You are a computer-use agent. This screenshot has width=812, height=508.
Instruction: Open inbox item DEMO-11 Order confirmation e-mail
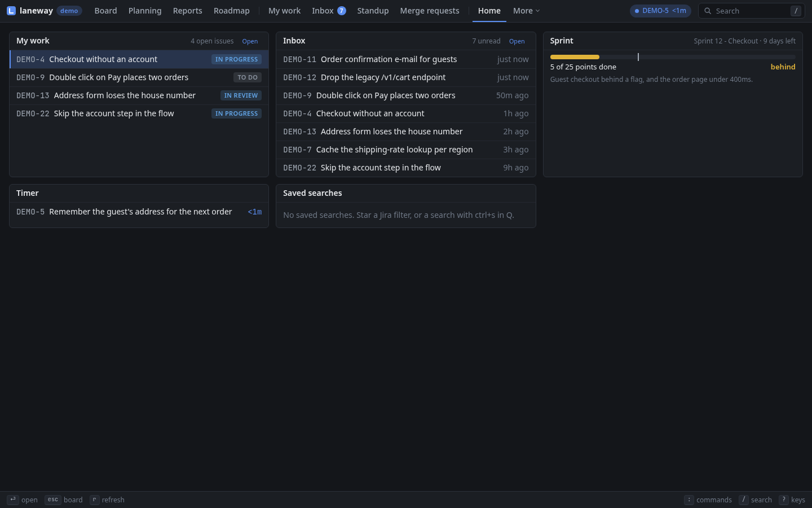coord(406,59)
